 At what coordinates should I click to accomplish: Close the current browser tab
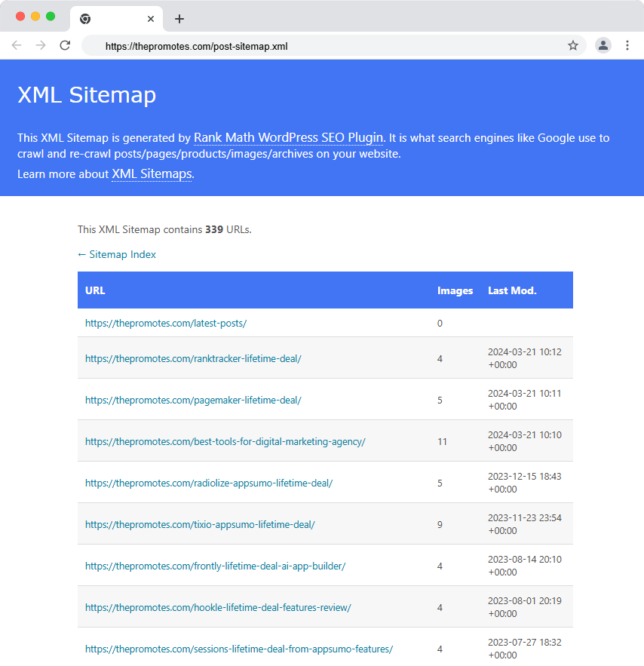coord(151,19)
